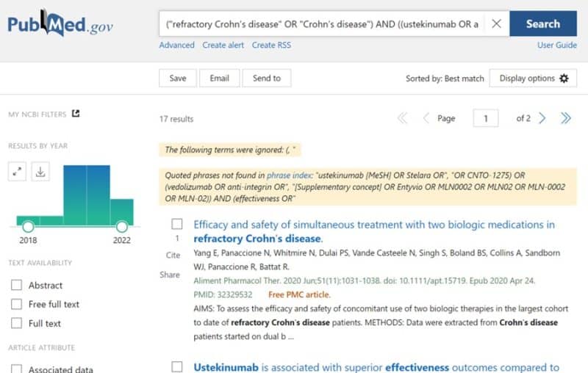Download the results by year data
Viewport: 588px width, 373px height.
[x=40, y=172]
